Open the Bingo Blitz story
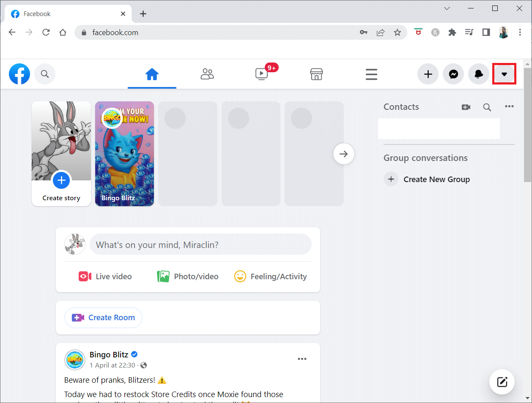Viewport: 532px width, 403px height. [x=124, y=154]
